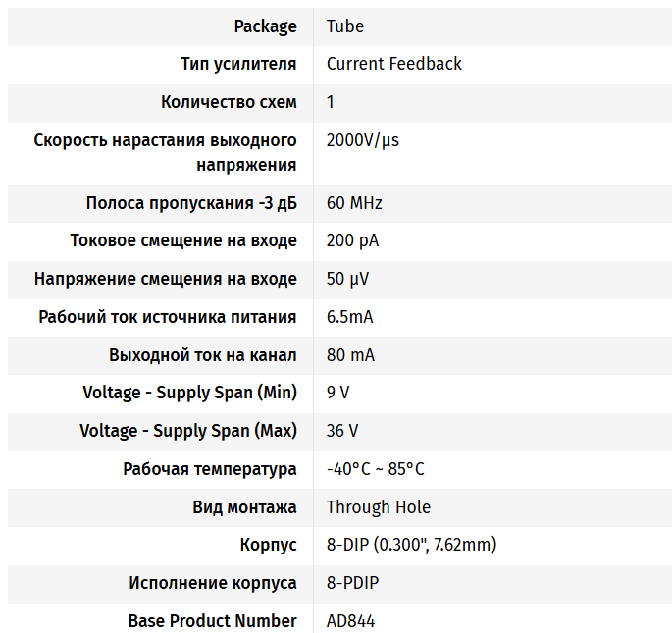The image size is (672, 633).
Task: Click the AD844 base product number
Action: [x=350, y=621]
